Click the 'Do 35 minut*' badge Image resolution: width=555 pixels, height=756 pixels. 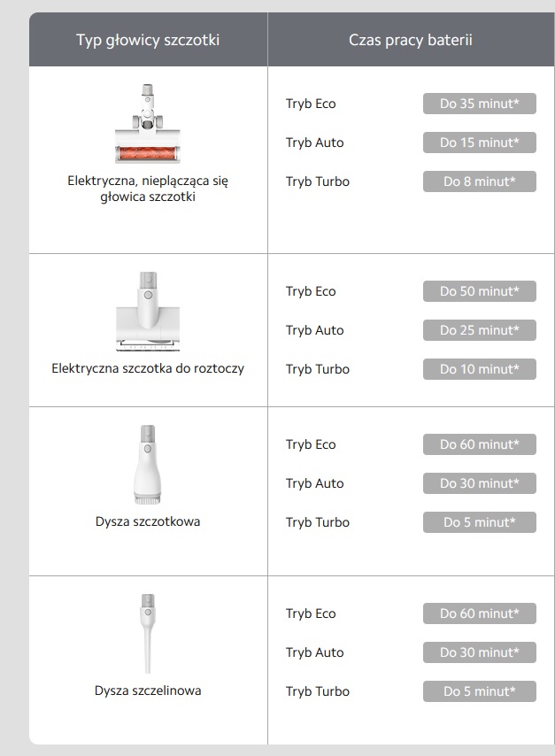(479, 104)
